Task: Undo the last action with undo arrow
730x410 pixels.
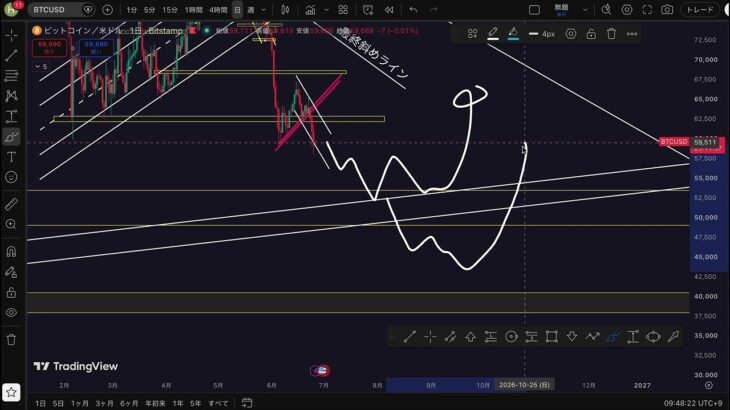Action: pyautogui.click(x=413, y=10)
